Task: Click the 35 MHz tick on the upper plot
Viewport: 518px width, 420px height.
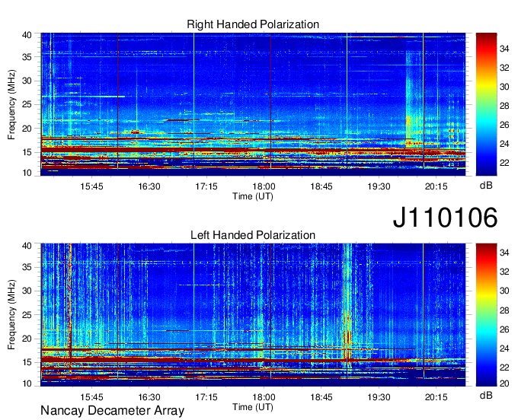Action: click(x=27, y=57)
